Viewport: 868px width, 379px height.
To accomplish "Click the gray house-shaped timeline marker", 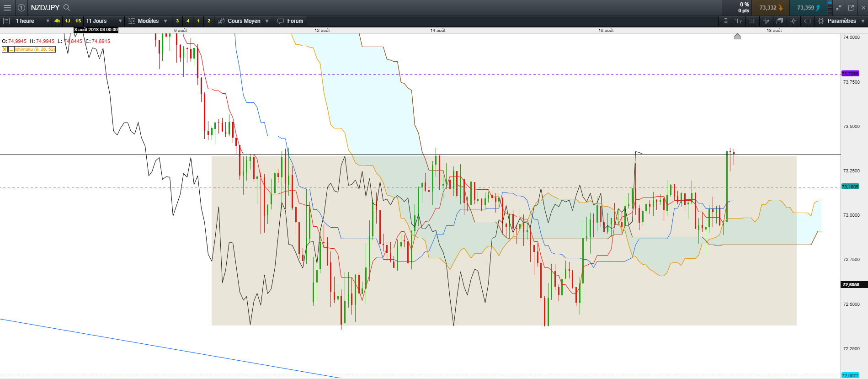I will pyautogui.click(x=737, y=36).
